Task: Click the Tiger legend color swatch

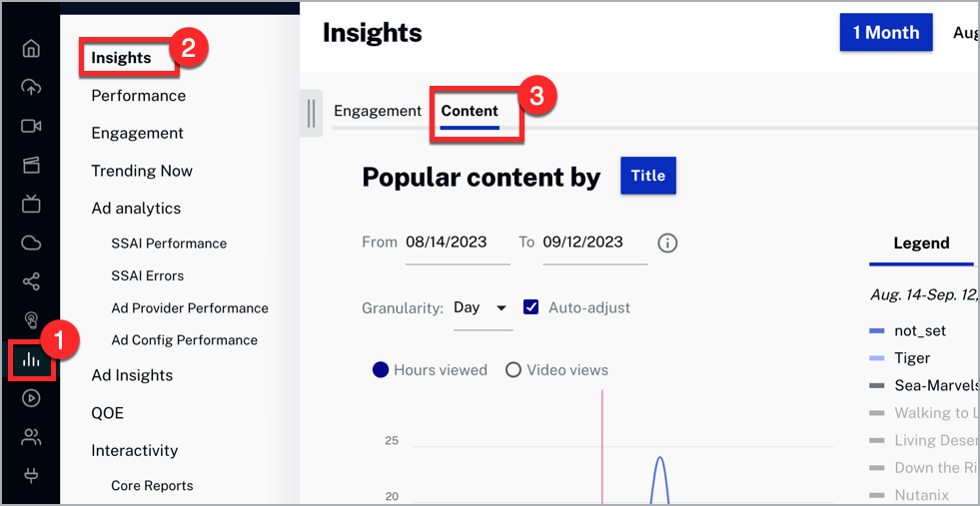Action: pos(877,358)
